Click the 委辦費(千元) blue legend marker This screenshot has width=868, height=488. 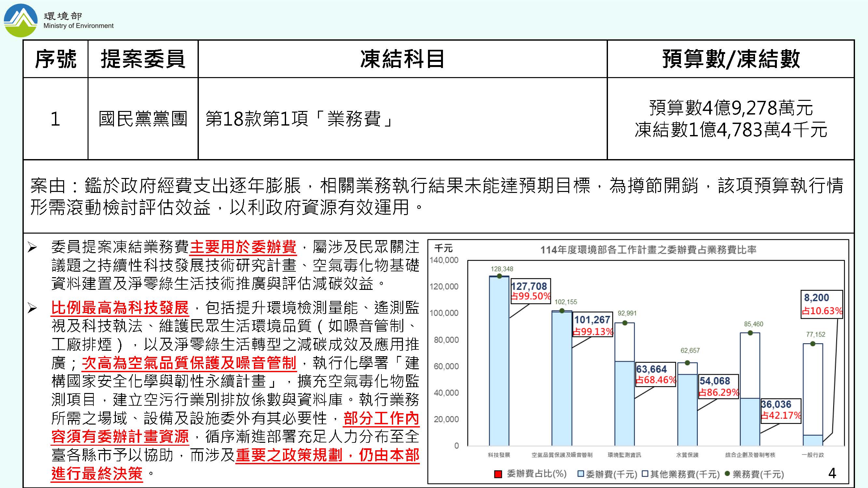point(581,474)
